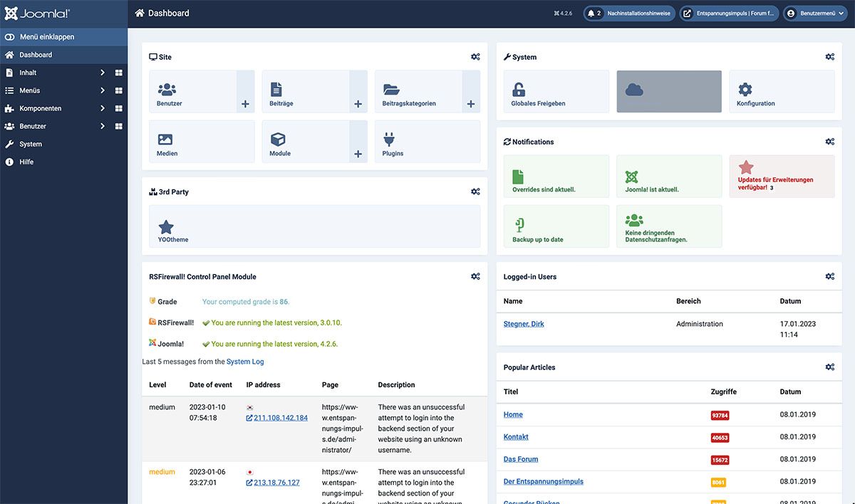
Task: Open the Benutzer dashboard grid icon
Action: pyautogui.click(x=119, y=126)
